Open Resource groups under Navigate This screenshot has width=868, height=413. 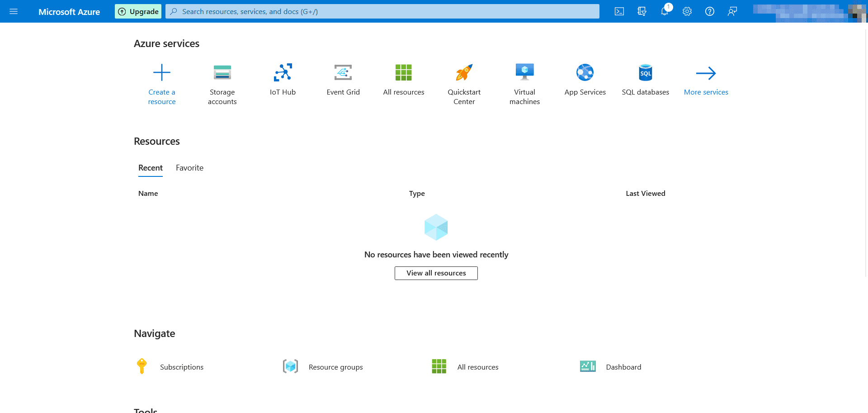[335, 366]
